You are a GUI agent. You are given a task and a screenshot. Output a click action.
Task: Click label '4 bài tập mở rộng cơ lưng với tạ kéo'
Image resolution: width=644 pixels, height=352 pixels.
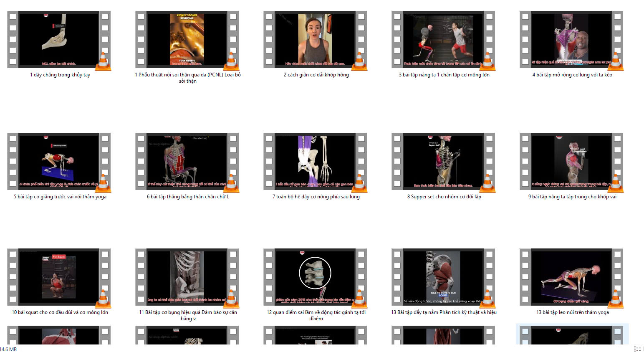click(572, 75)
